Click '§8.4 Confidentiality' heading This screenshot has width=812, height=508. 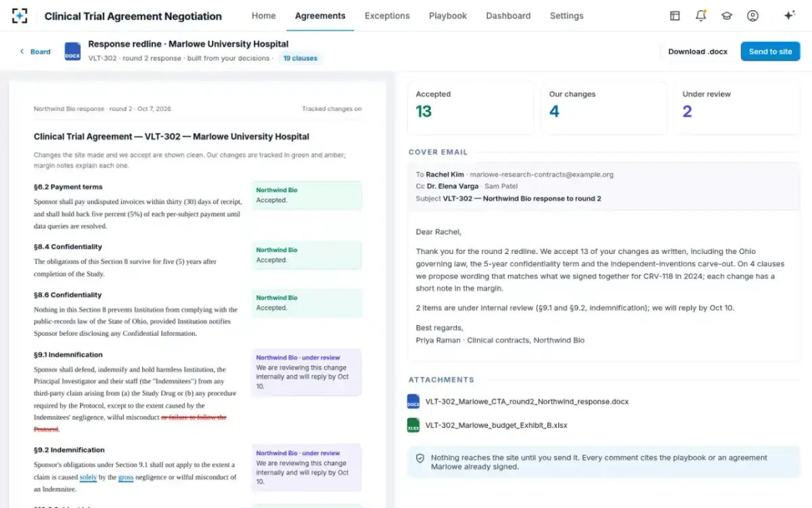[x=68, y=247]
